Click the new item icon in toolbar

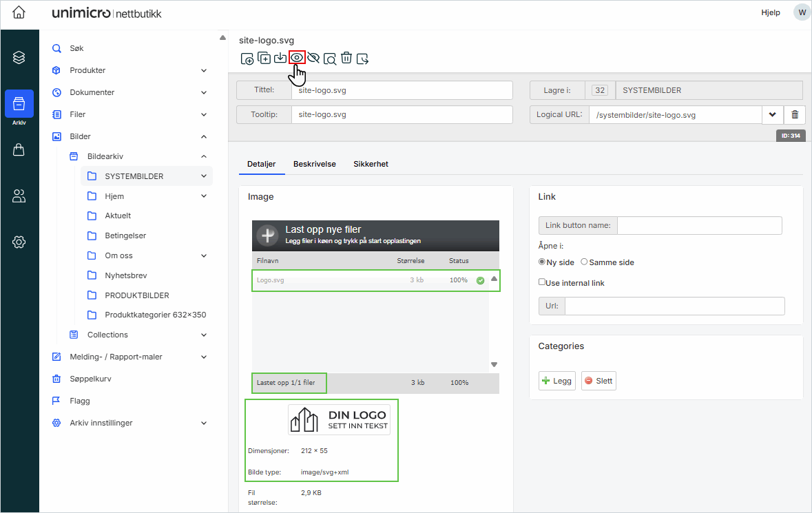[247, 59]
